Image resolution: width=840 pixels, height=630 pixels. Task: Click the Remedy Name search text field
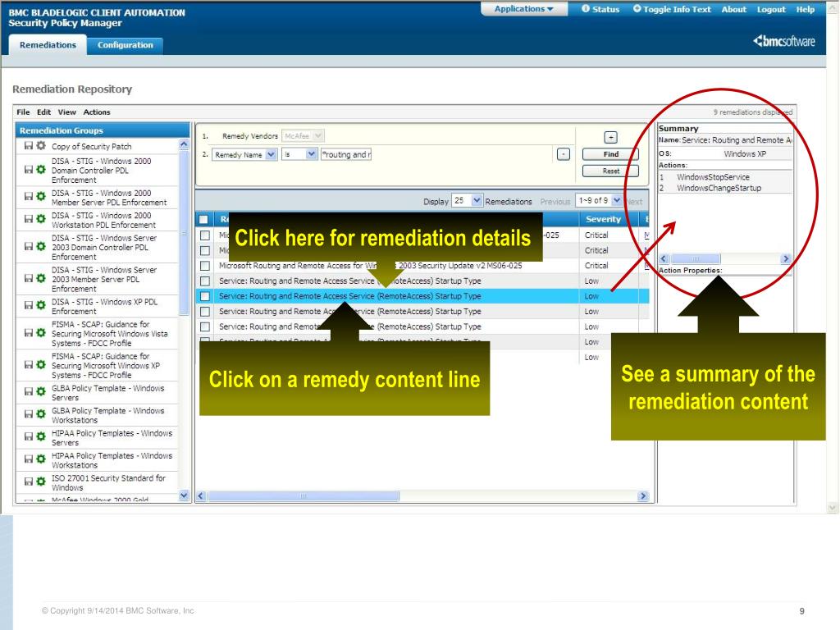(x=345, y=154)
